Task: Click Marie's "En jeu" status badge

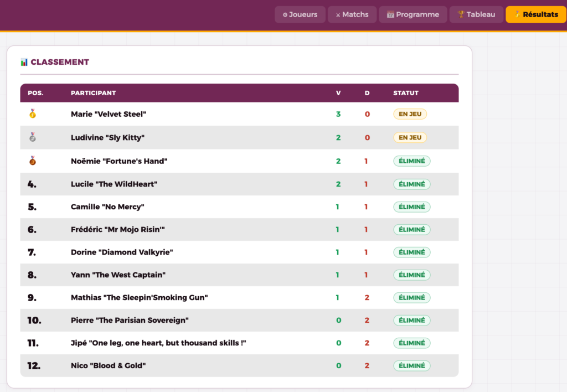Action: [410, 114]
